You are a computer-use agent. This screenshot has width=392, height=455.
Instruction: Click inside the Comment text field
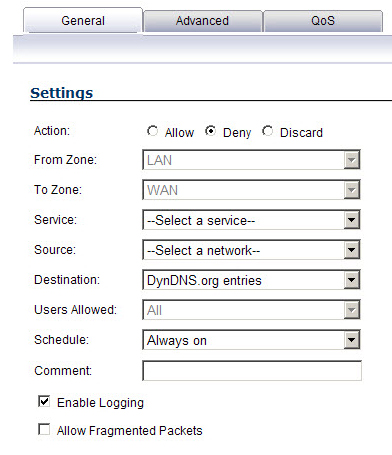click(x=252, y=370)
